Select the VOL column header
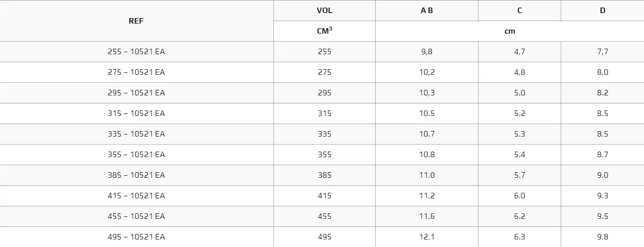This screenshot has width=644, height=247. pyautogui.click(x=325, y=11)
